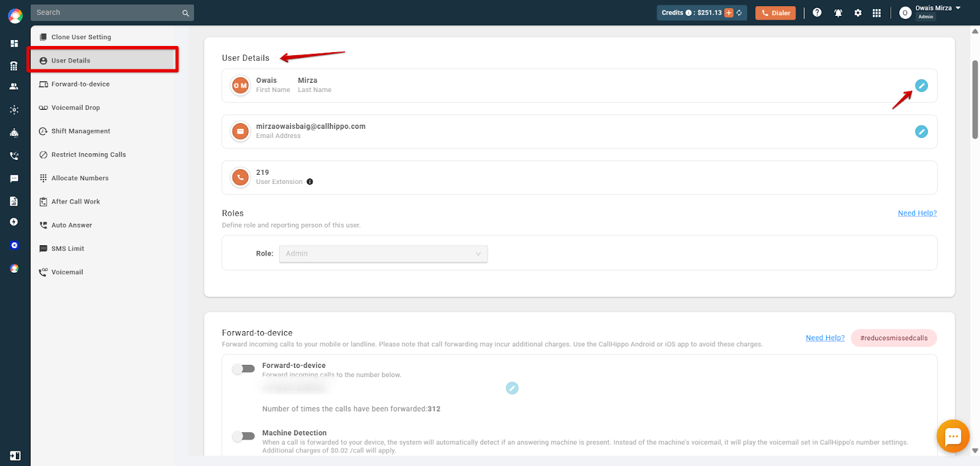980x466 pixels.
Task: Open the blue square C icon in left rail
Action: (x=14, y=245)
